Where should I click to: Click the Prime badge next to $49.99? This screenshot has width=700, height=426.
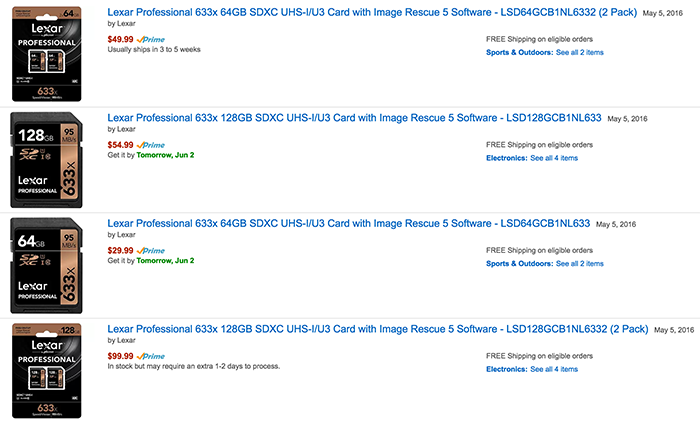151,40
